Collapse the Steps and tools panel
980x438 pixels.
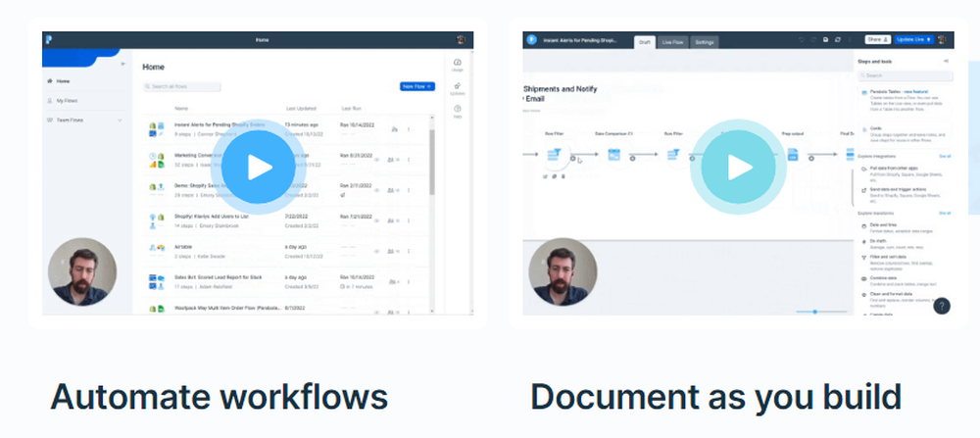click(946, 61)
